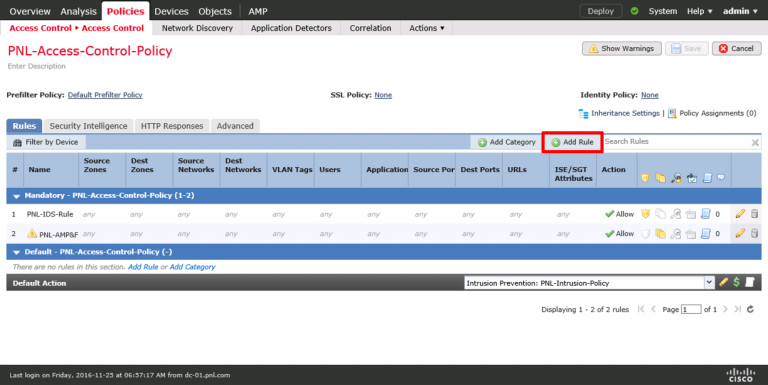Collapse the Mandatory PNL-Access-Control-Policy section
Screen dimensions: 768x385
(16, 196)
